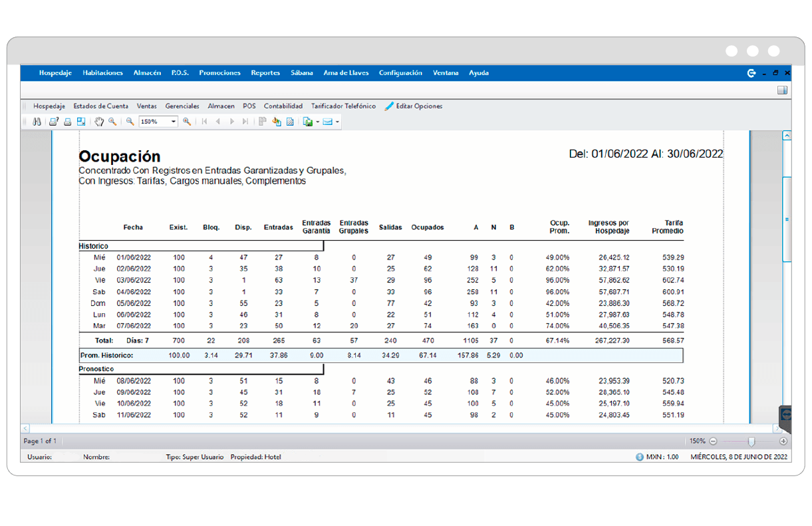812x526 pixels.
Task: Click the vertical scrollbar thumb
Action: point(787,219)
